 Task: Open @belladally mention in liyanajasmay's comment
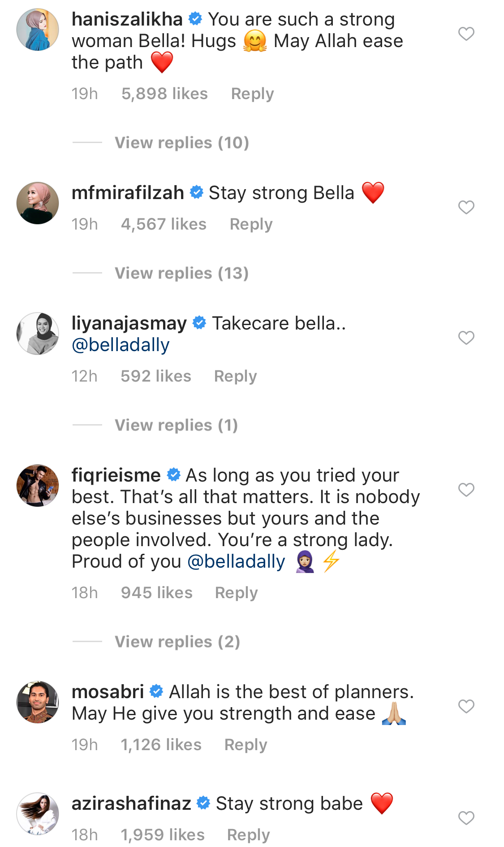click(121, 345)
